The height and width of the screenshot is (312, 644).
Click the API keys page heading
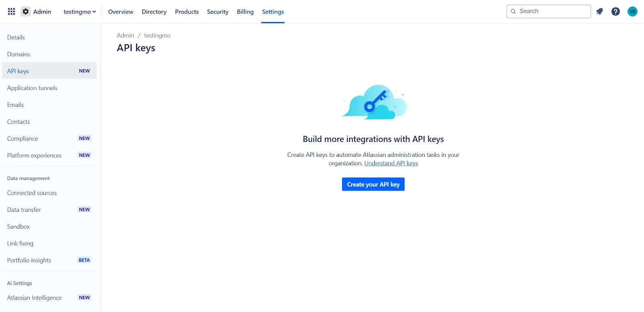click(x=136, y=48)
